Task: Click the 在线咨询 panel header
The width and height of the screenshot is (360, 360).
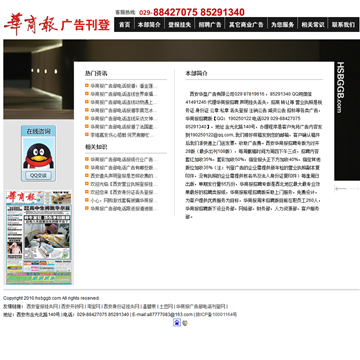Action: (38, 131)
